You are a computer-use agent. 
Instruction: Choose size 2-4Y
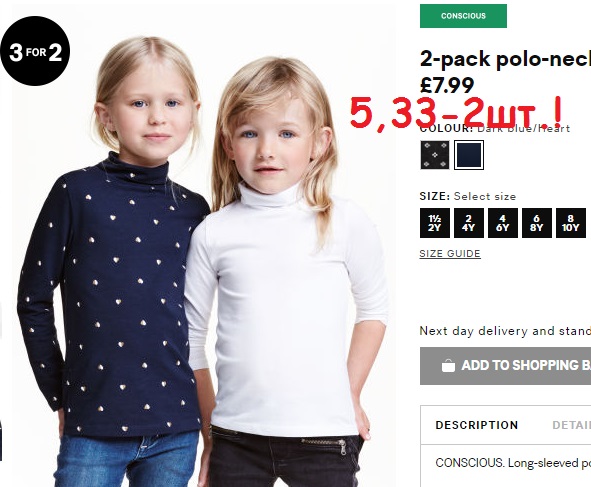469,223
